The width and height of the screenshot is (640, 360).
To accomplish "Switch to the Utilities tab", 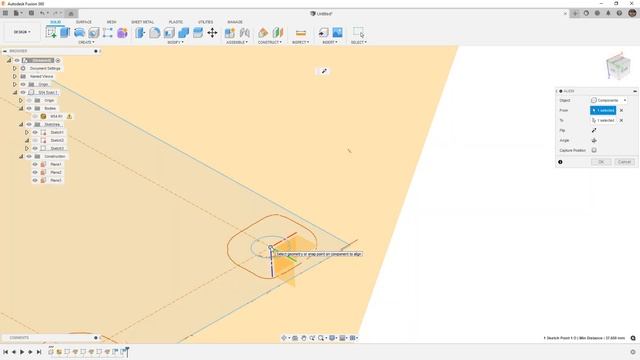I will (x=205, y=22).
